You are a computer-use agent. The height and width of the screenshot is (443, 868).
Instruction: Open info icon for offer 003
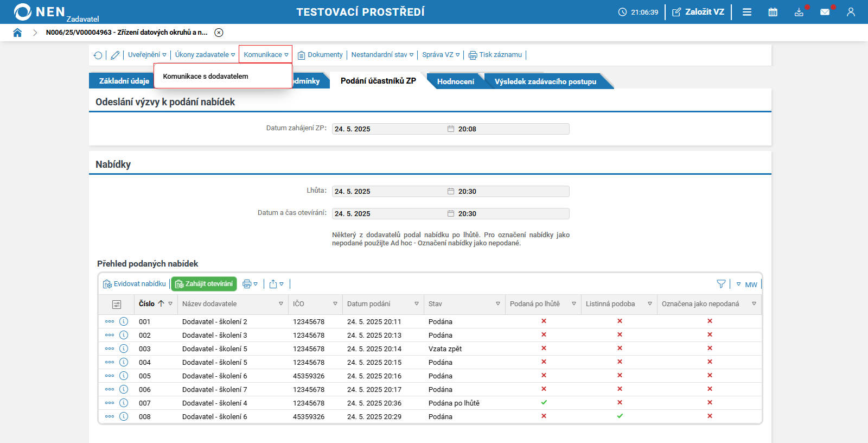point(124,349)
